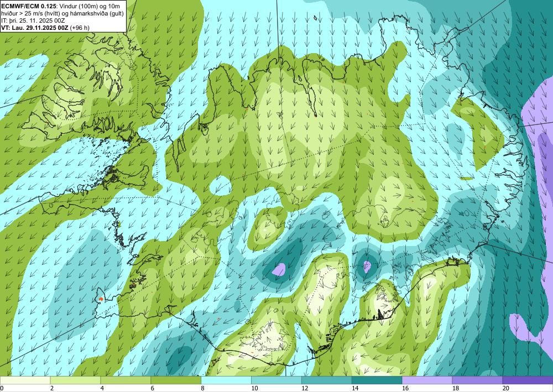Image resolution: width=553 pixels, height=392 pixels.
Task: Click the scale label "20"
Action: tap(506, 388)
